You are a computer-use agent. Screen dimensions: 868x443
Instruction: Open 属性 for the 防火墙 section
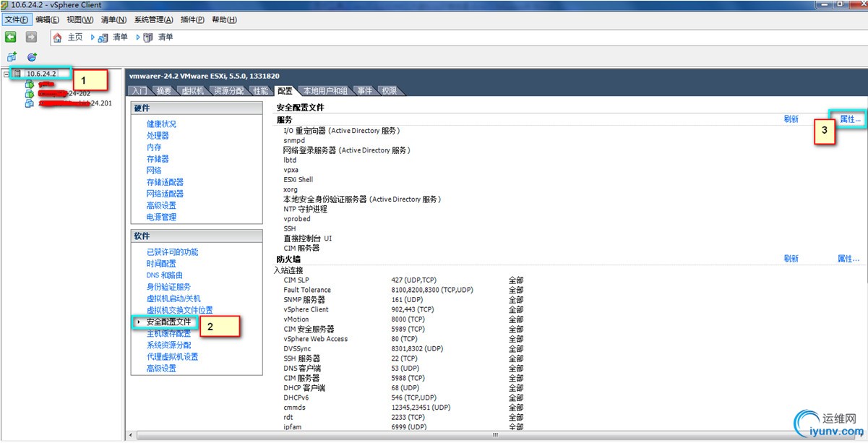848,259
